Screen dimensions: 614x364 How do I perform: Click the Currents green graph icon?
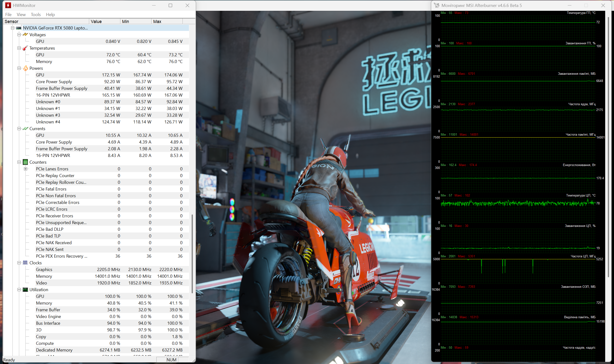[25, 128]
